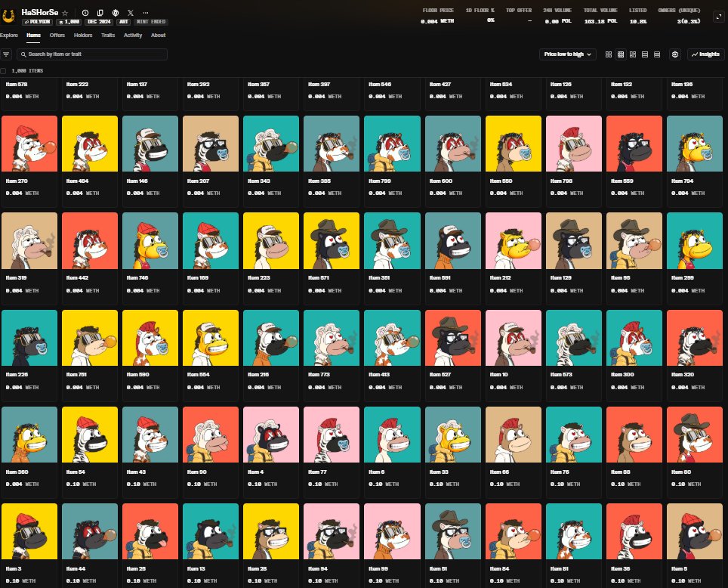Visit the collection's X (Twitter) profile
The height and width of the screenshot is (588, 728).
pos(131,13)
